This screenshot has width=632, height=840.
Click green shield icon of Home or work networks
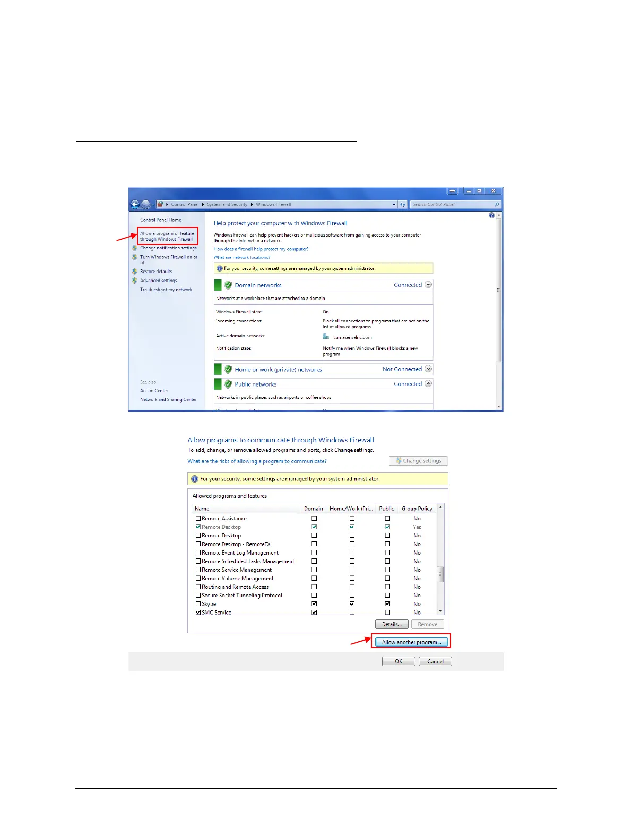228,369
